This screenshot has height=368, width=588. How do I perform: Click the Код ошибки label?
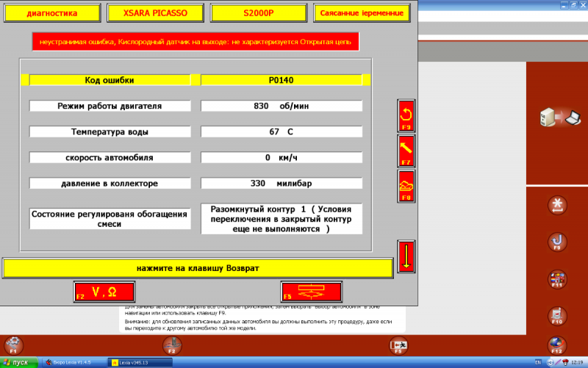110,80
